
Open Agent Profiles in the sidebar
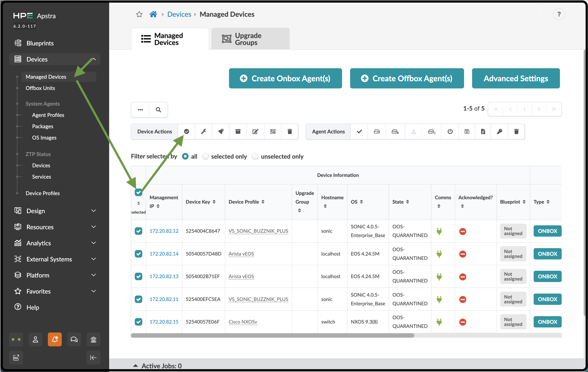(48, 115)
